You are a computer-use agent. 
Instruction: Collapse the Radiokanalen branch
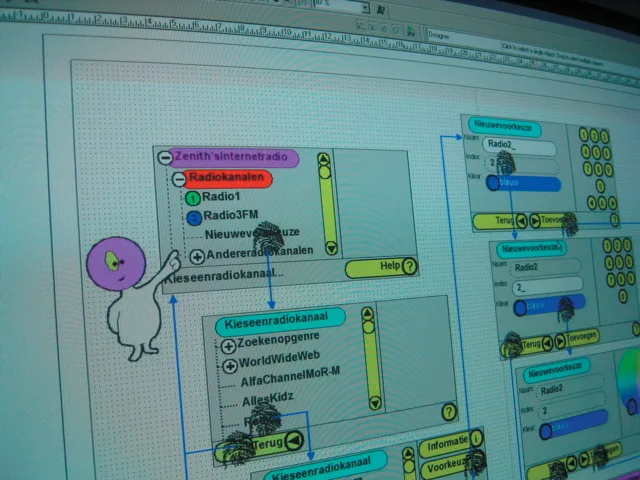click(x=179, y=179)
